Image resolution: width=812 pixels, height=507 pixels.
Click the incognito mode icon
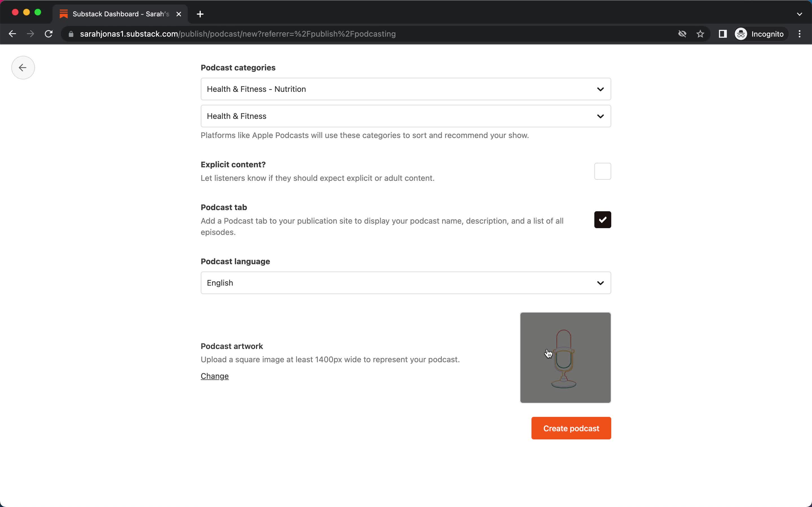point(741,34)
